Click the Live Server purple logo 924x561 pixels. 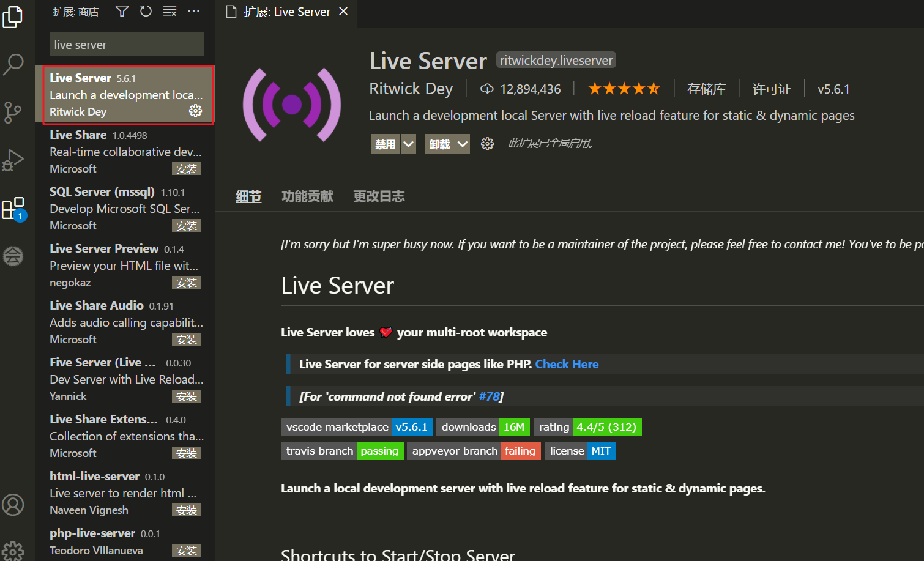(292, 105)
